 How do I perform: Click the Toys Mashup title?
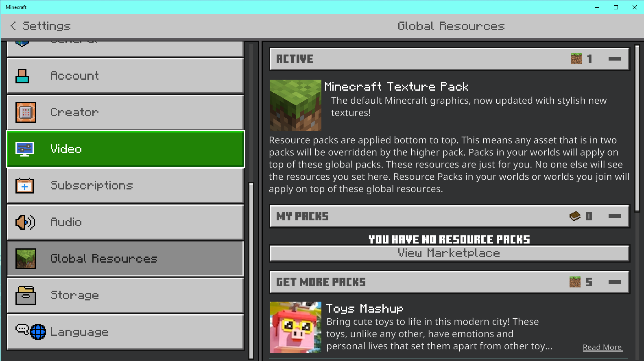click(x=365, y=309)
